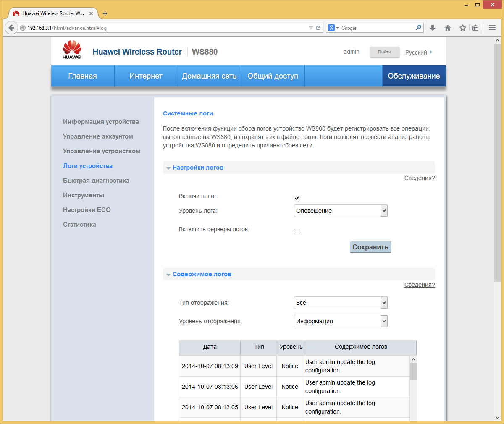Go to browser home page icon
The height and width of the screenshot is (424, 504).
click(x=448, y=28)
